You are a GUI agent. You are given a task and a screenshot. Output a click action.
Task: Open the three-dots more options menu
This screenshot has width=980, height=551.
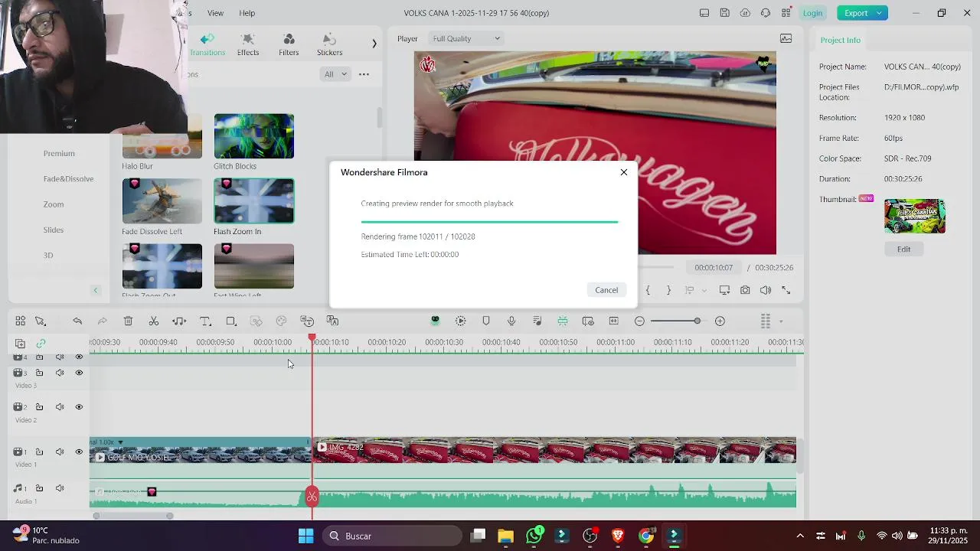[x=364, y=74]
